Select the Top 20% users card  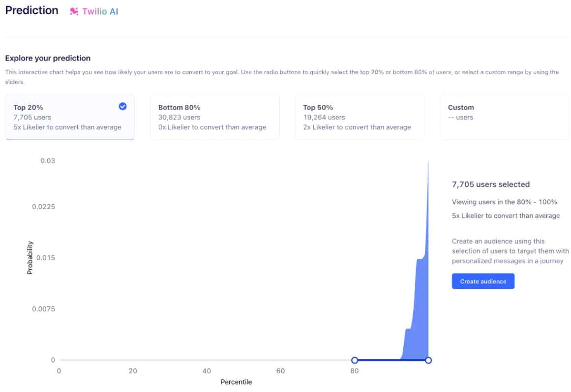coord(69,118)
